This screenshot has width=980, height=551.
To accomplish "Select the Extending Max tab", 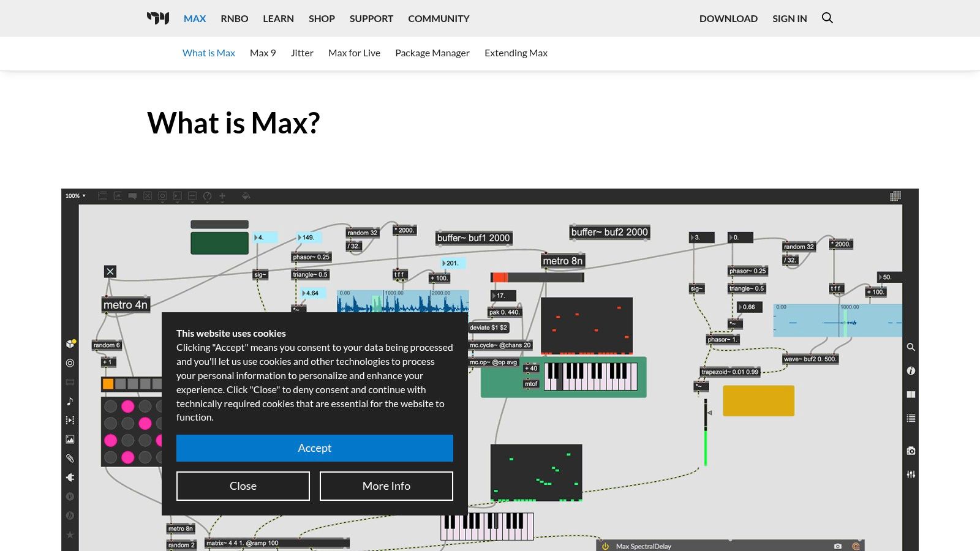I will (x=516, y=53).
